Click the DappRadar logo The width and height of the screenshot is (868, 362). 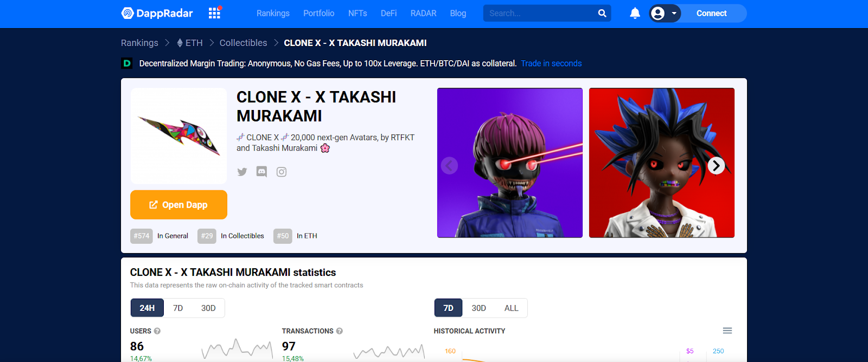[157, 13]
